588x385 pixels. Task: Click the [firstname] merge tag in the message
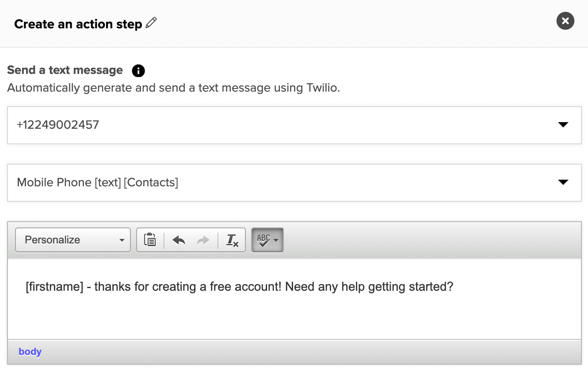point(54,287)
